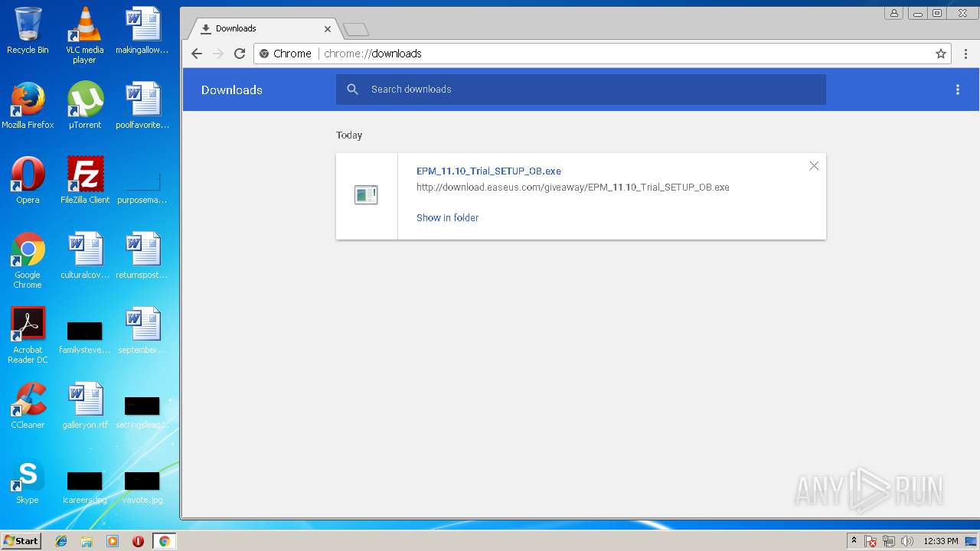This screenshot has height=551, width=980.
Task: Click the magnifier icon in the search bar
Action: tap(352, 90)
